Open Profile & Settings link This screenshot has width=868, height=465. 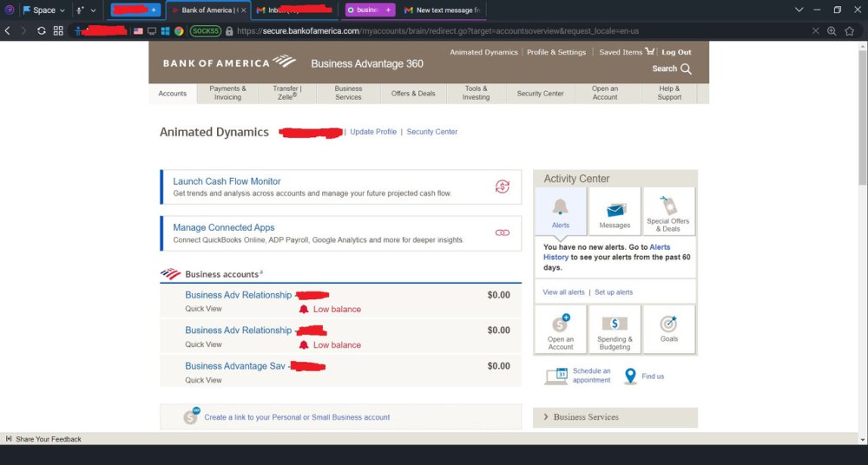[556, 52]
